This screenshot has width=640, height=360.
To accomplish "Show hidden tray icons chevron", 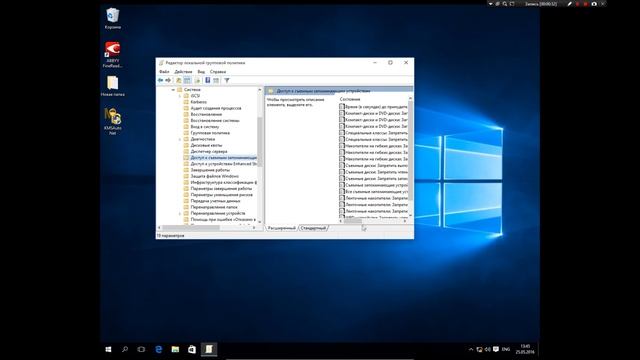I will pyautogui.click(x=471, y=349).
